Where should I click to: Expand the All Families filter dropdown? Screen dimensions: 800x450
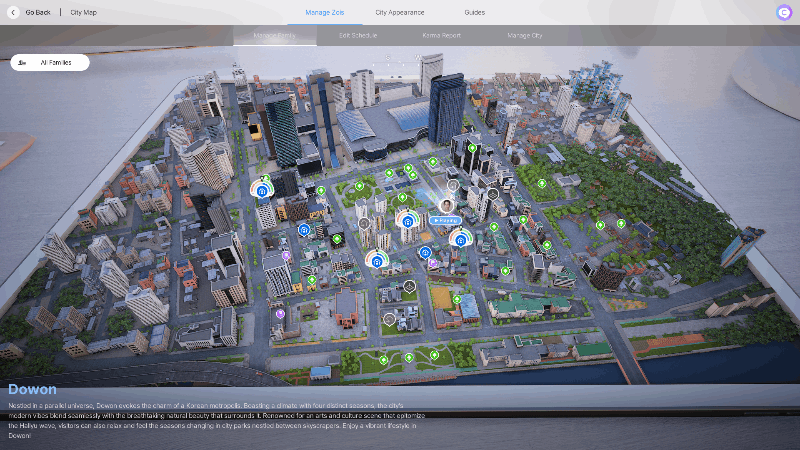(50, 62)
